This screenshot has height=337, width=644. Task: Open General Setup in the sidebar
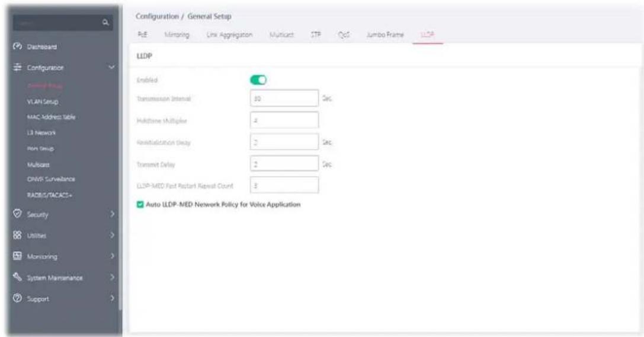[45, 85]
